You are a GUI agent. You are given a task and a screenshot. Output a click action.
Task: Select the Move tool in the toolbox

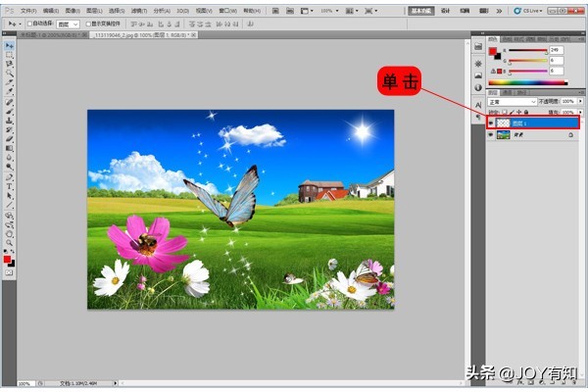[10, 46]
